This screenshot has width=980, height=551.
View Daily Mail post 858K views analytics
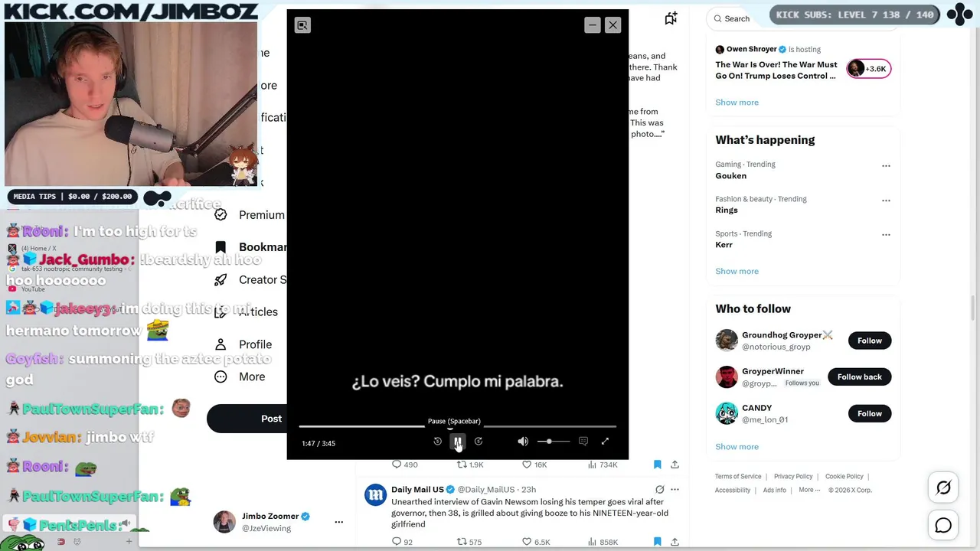[x=603, y=542]
